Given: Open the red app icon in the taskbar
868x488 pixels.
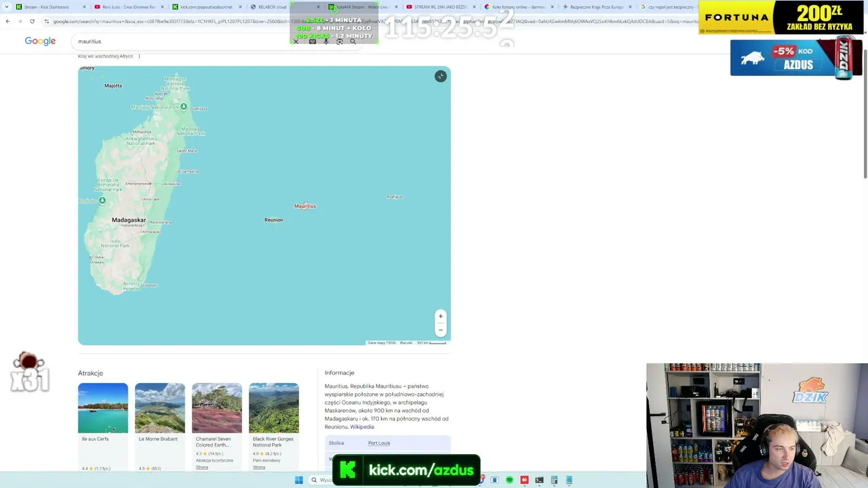Looking at the screenshot, I should click(524, 480).
